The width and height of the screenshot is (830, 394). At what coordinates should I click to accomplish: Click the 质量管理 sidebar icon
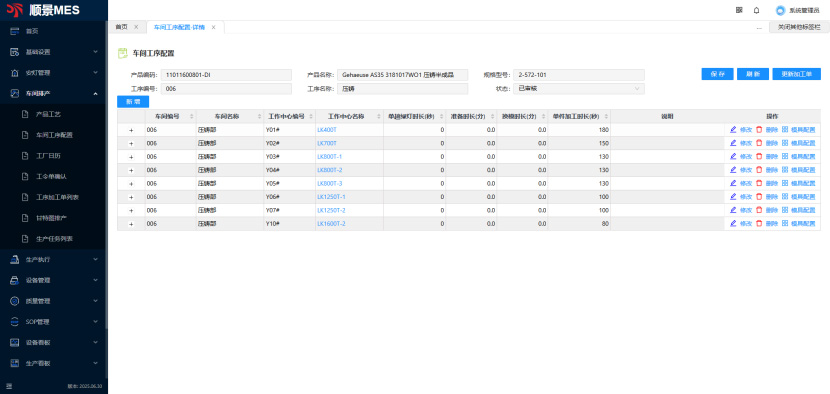(15, 301)
